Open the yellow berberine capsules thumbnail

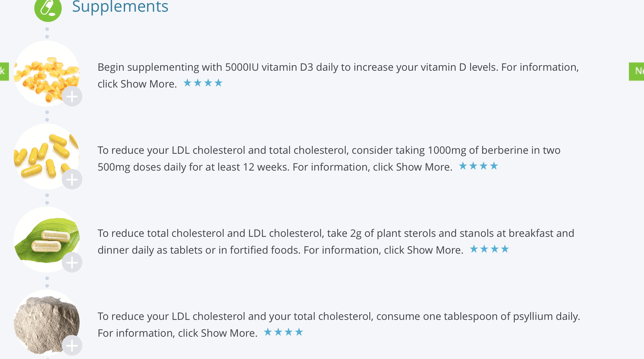coord(47,157)
